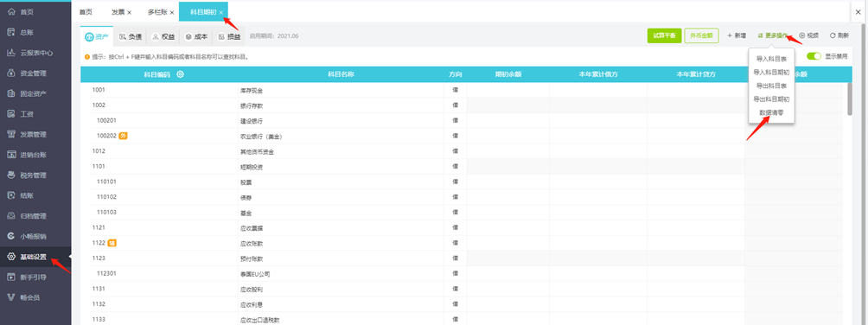Image resolution: width=868 pixels, height=325 pixels.
Task: Close the 多栏账 tab
Action: point(171,12)
